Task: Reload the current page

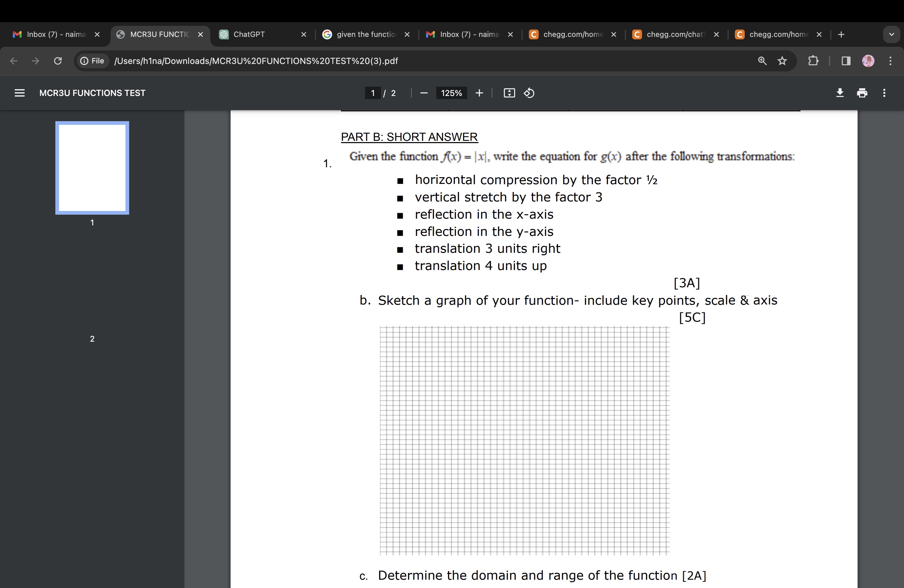Action: pyautogui.click(x=58, y=61)
